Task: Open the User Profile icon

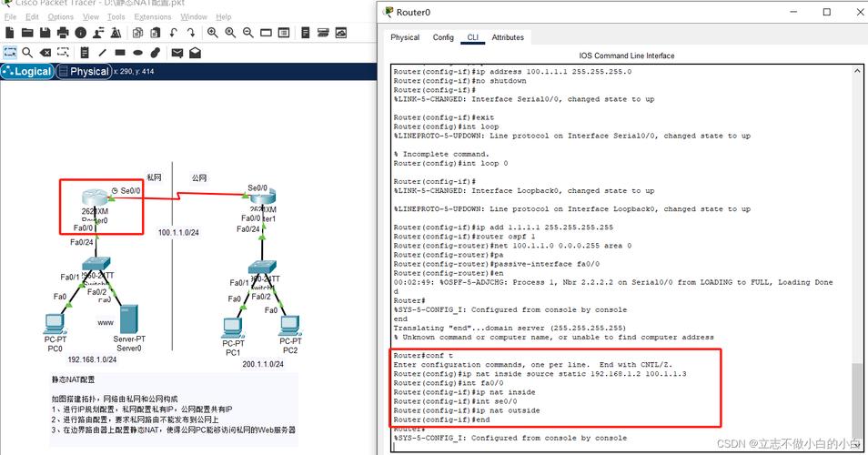Action: 98,33
